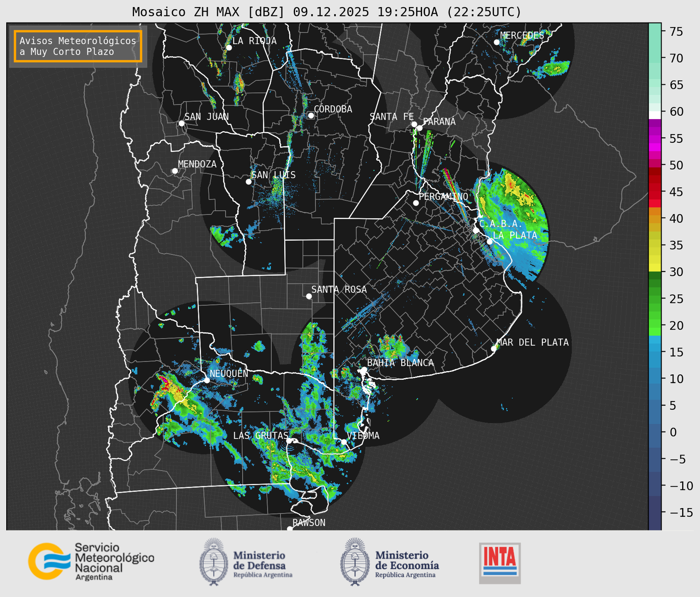
Task: Click the −15 dBZ label on scale
Action: 681,513
